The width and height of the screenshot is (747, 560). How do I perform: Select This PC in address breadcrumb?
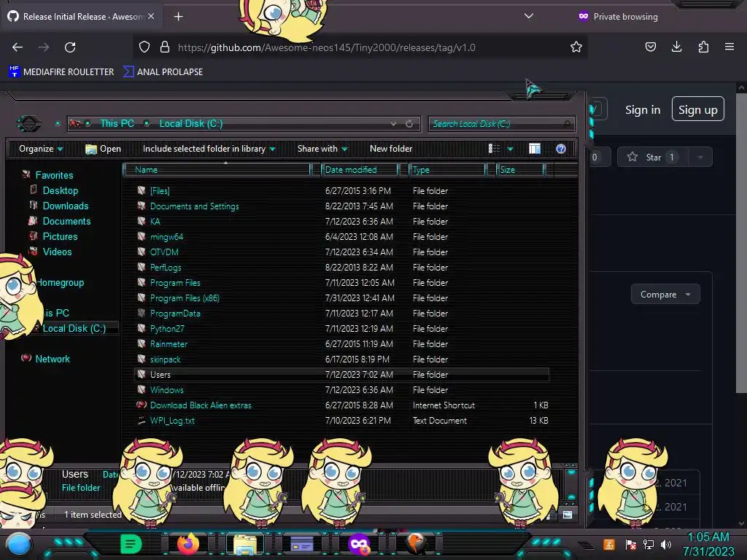pos(117,124)
